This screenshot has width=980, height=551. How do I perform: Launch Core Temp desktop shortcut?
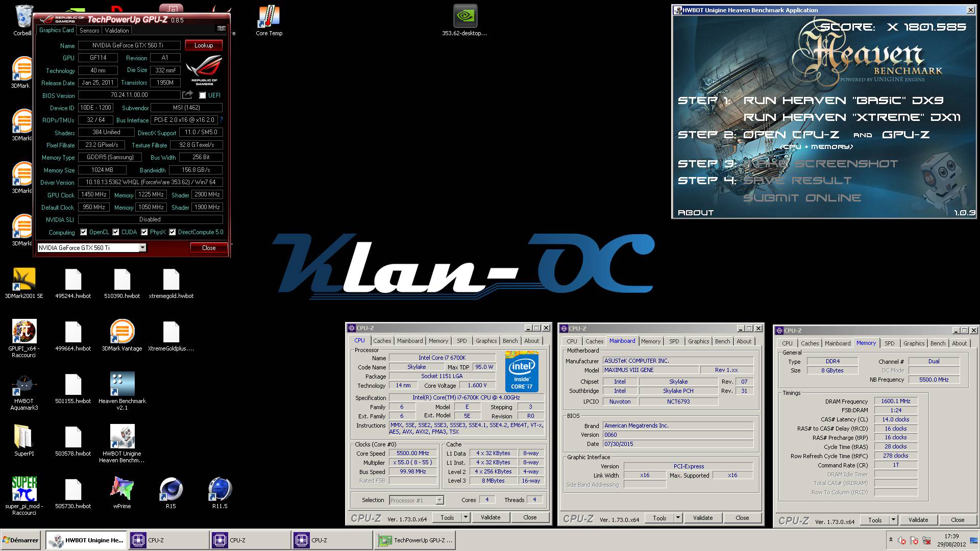(x=269, y=20)
